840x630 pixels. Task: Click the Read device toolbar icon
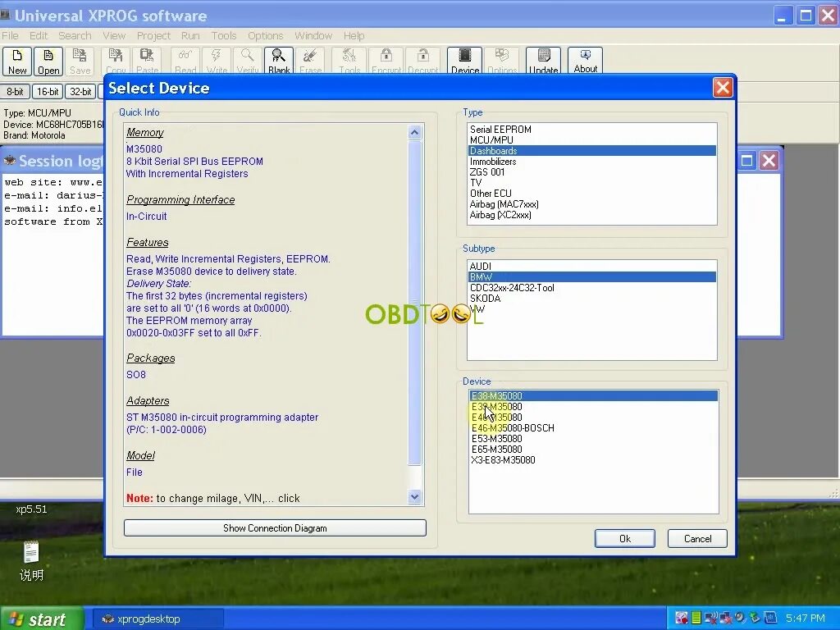(185, 61)
